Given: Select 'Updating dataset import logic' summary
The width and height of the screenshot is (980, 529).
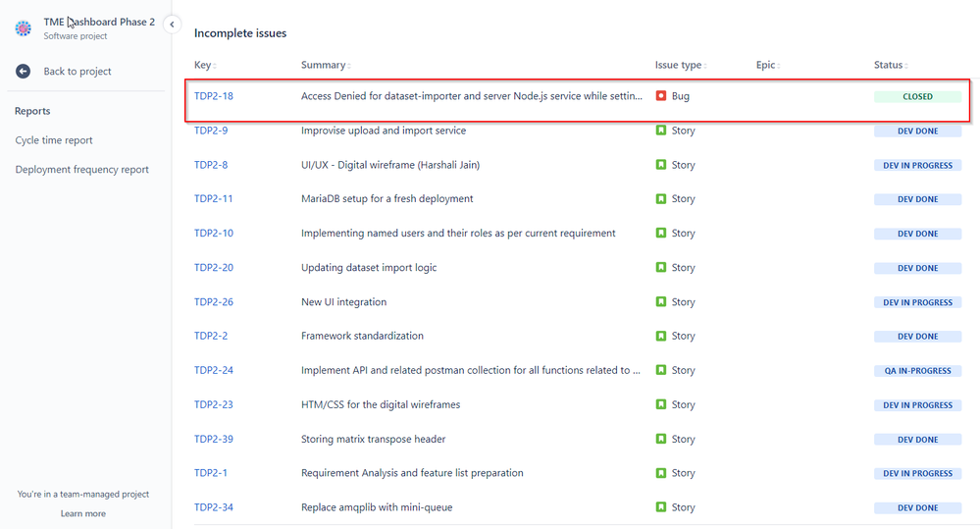Looking at the screenshot, I should click(x=369, y=268).
